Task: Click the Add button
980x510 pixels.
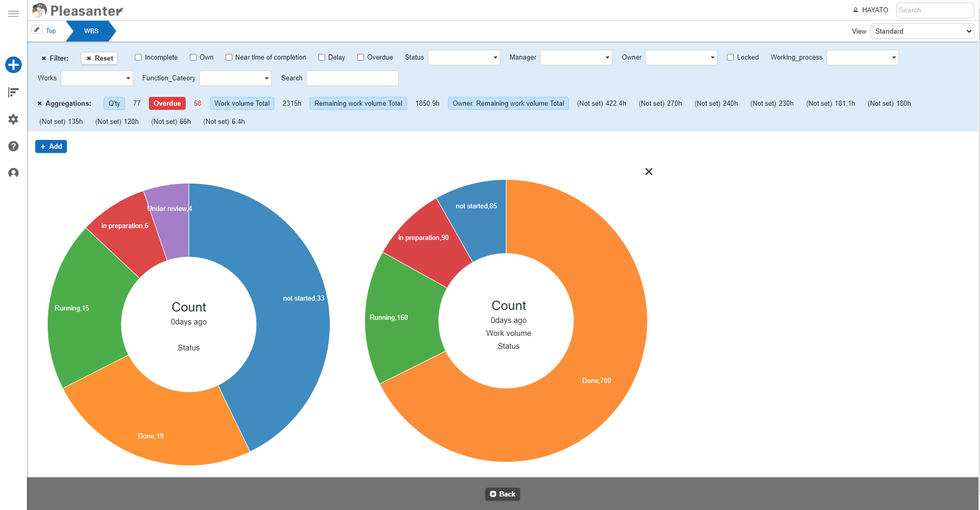Action: [x=51, y=147]
